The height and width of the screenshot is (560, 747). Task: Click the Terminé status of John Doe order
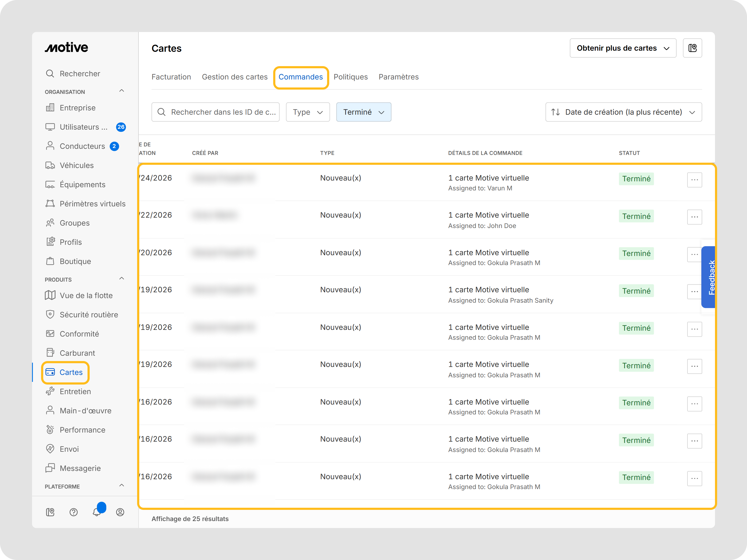pos(637,216)
